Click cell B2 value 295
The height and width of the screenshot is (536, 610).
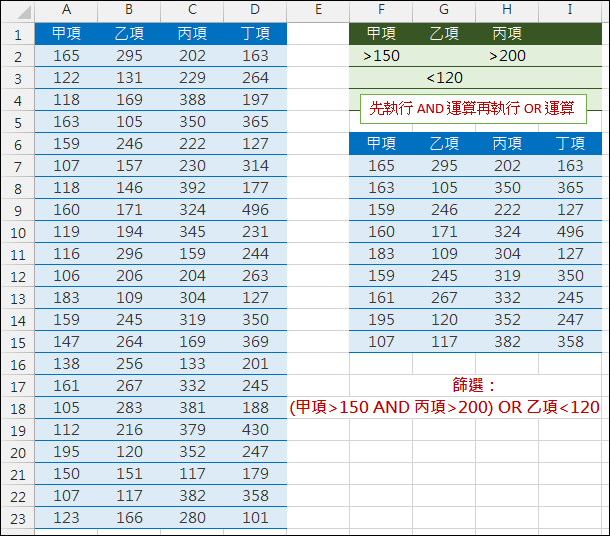pos(129,56)
